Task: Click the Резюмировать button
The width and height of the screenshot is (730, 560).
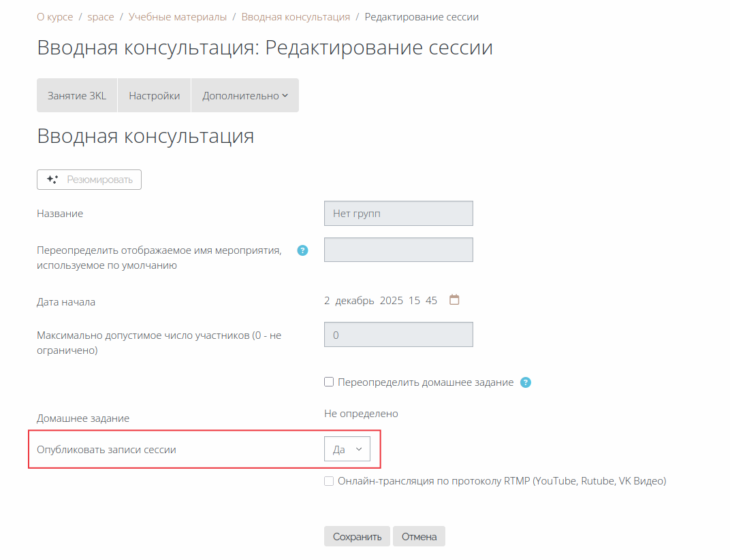Action: [89, 180]
